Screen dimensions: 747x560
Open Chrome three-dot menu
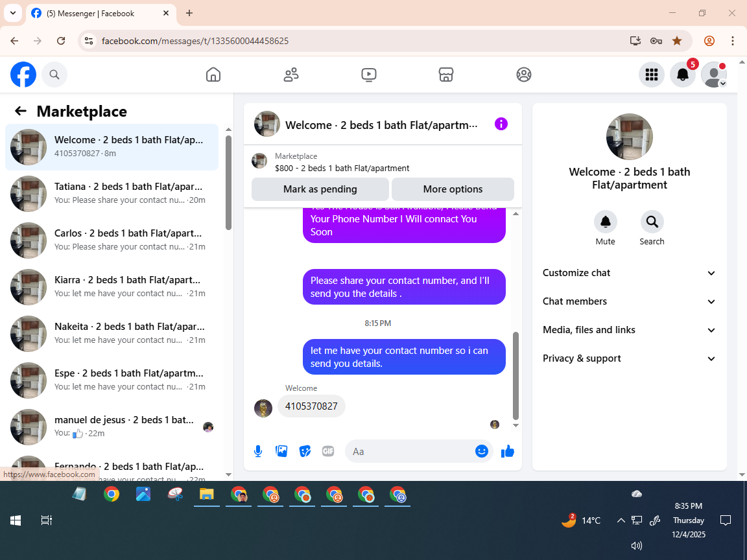click(x=733, y=41)
